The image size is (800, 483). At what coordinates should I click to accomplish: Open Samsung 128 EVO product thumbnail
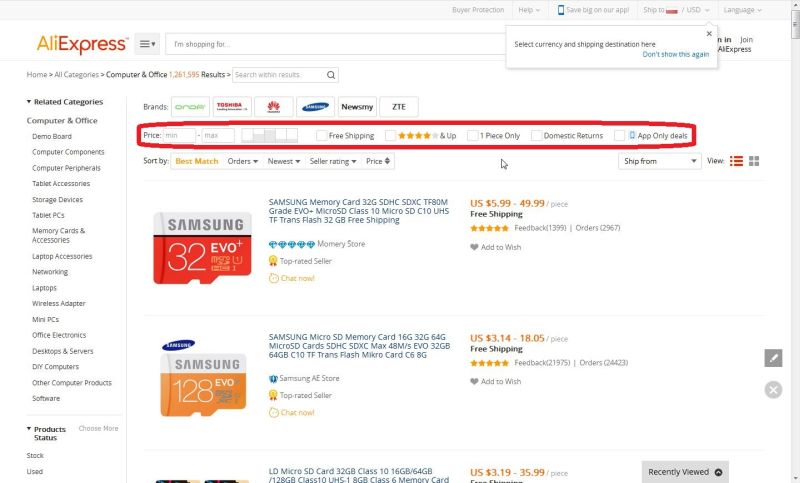pyautogui.click(x=203, y=378)
